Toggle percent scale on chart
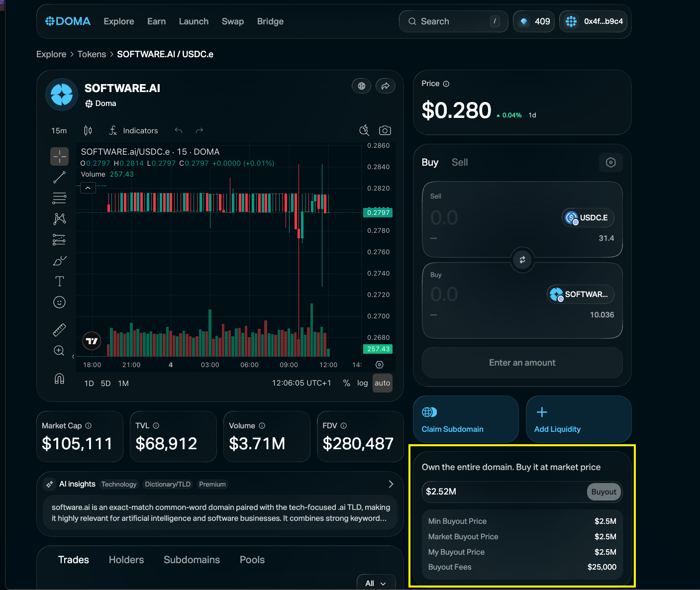 [x=346, y=383]
